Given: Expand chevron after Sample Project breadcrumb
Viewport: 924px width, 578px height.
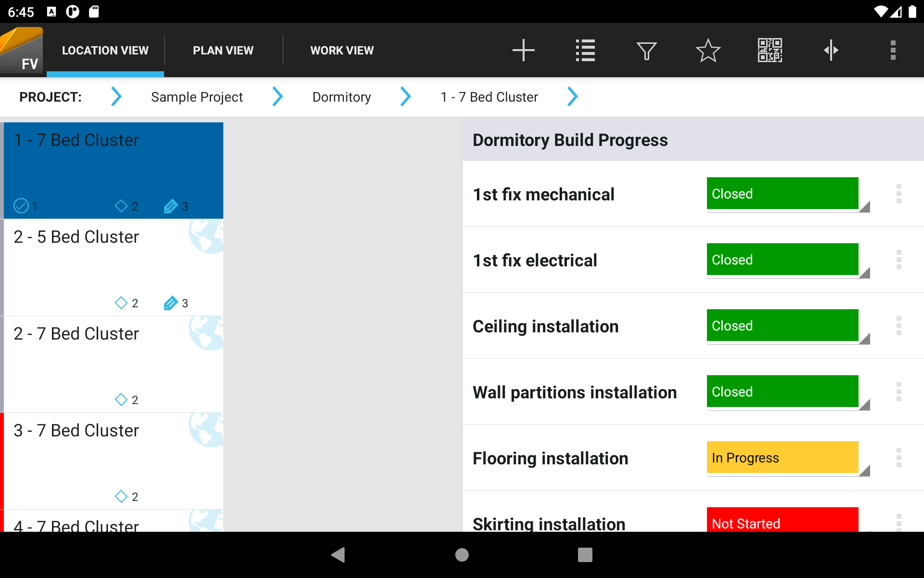Looking at the screenshot, I should coord(277,97).
